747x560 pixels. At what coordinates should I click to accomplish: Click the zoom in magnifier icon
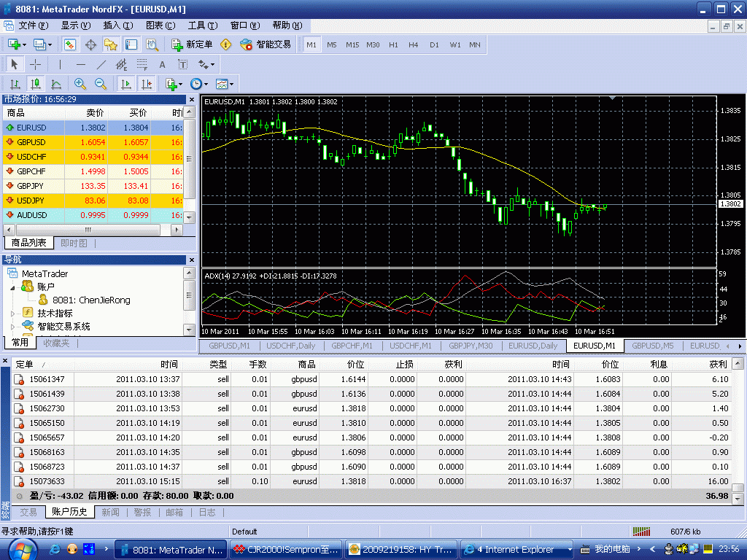point(80,84)
